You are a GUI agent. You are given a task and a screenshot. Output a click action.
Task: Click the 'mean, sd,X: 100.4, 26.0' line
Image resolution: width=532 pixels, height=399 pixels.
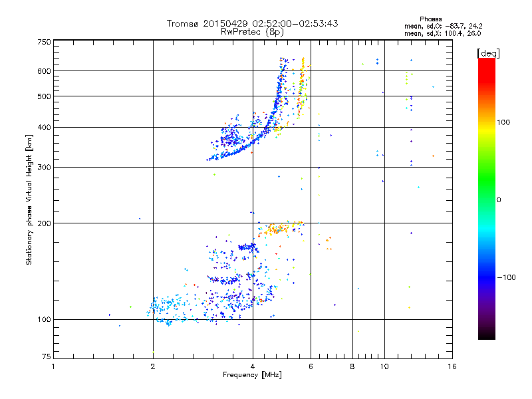pos(442,33)
